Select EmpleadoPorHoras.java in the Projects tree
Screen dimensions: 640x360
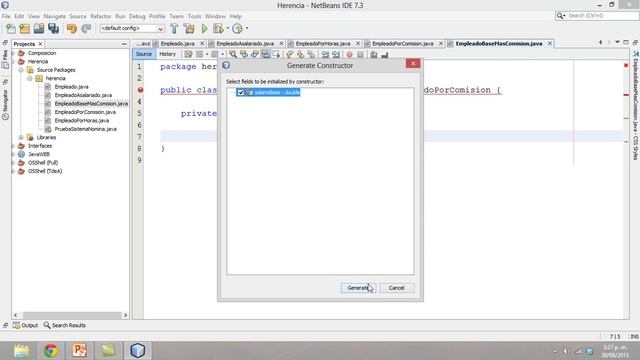click(x=82, y=121)
